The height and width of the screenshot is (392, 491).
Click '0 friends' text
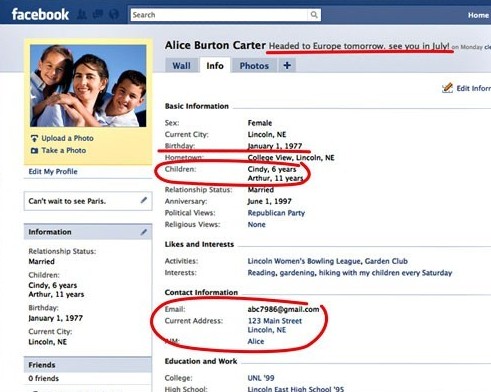pyautogui.click(x=44, y=378)
